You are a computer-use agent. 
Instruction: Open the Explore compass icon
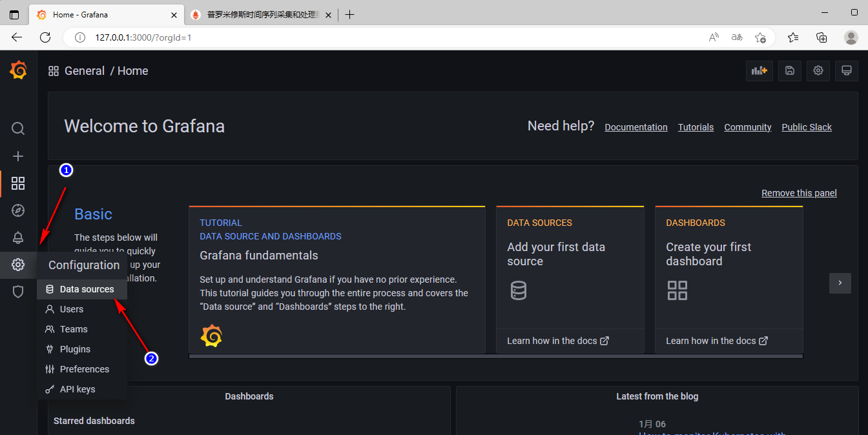click(18, 210)
